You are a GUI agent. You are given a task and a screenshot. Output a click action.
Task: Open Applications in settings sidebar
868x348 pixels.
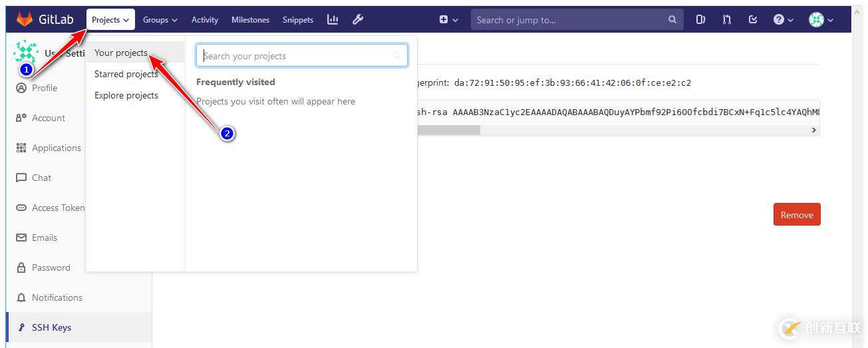coord(57,148)
